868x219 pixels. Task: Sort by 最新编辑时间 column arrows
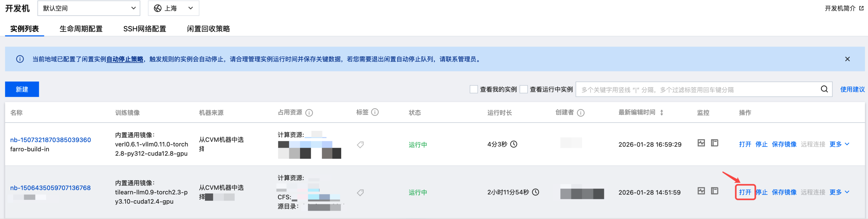click(662, 113)
